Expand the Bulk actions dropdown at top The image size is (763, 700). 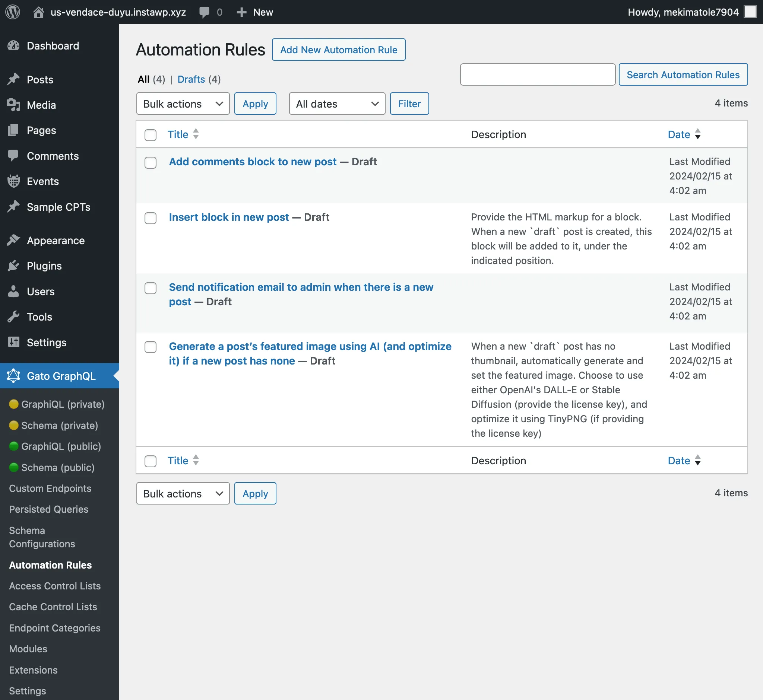click(x=182, y=103)
